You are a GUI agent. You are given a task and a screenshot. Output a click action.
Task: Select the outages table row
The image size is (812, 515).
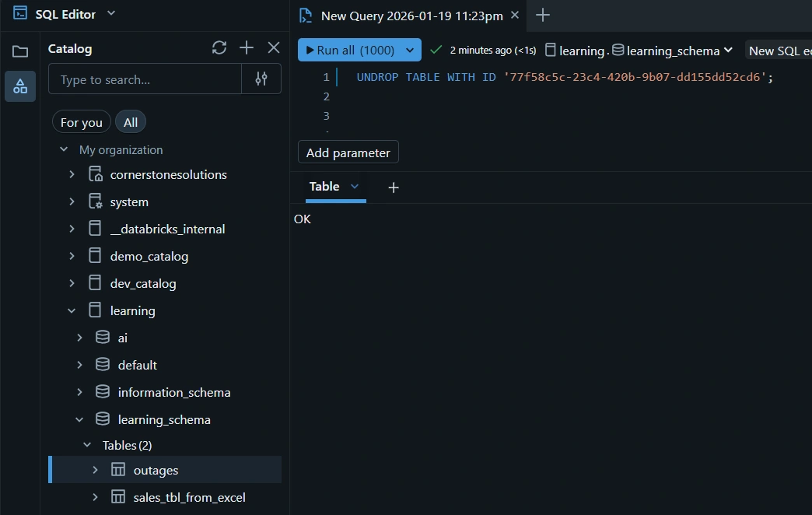pyautogui.click(x=165, y=470)
